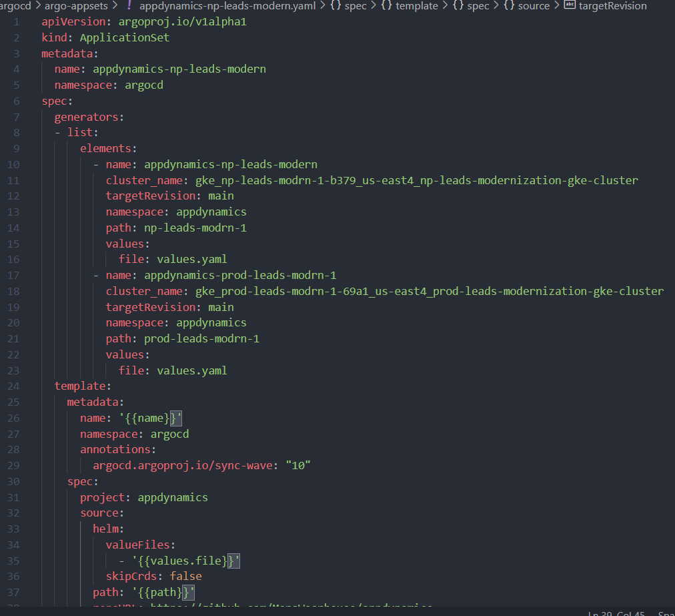The image size is (675, 616).
Task: Click the yellow warning icon beside the filename breadcrumb
Action: (x=128, y=6)
